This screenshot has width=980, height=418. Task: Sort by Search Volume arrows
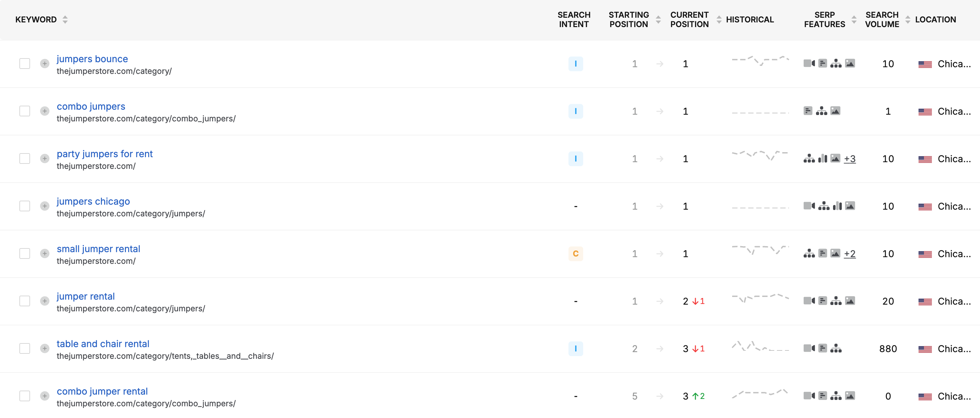pyautogui.click(x=908, y=19)
